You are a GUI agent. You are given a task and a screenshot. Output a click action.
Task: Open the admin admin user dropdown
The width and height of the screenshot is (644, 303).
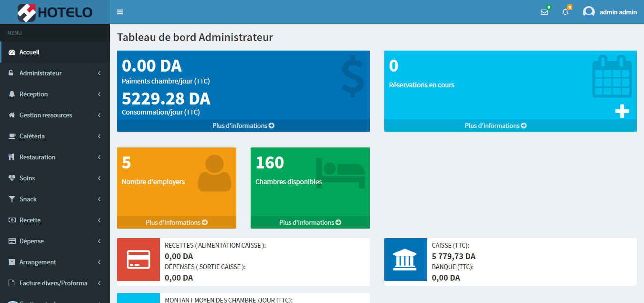(618, 12)
